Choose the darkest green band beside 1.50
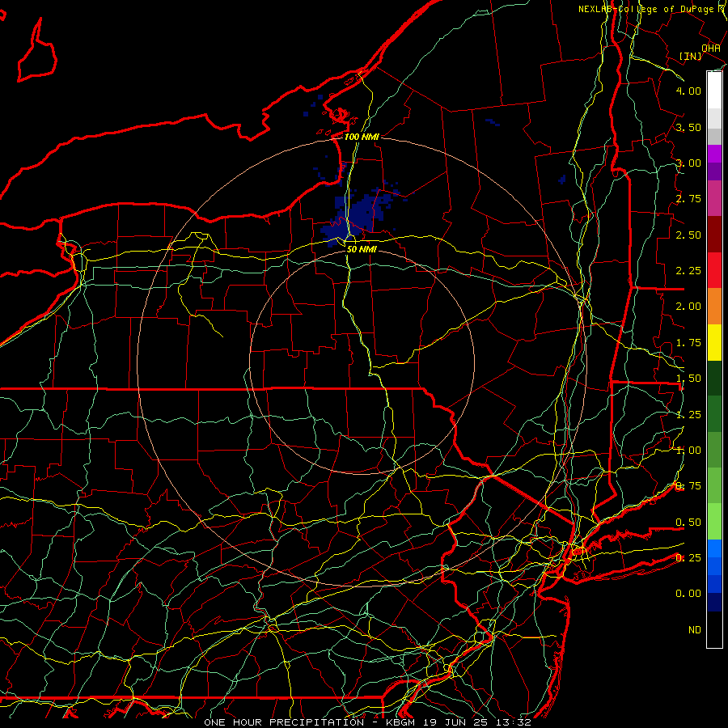728x728 pixels. pos(714,378)
